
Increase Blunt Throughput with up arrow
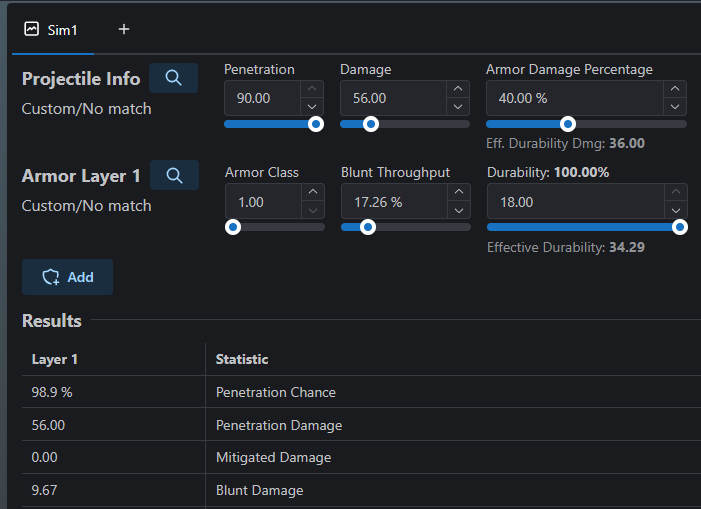click(x=459, y=192)
